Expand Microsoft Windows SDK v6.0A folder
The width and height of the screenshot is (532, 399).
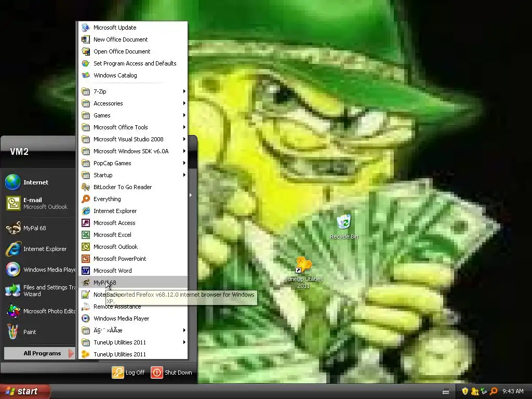pyautogui.click(x=133, y=151)
